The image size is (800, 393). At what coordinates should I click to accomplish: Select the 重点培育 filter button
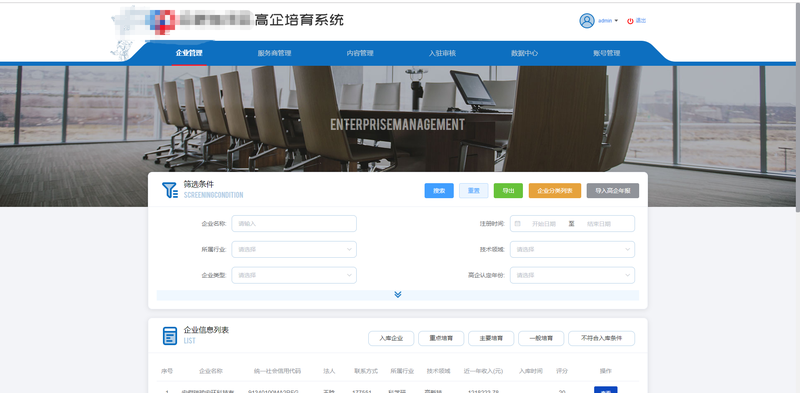441,338
